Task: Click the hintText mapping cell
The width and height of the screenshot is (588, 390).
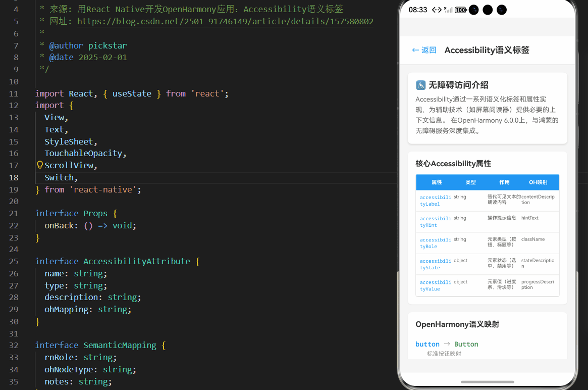Action: 529,218
